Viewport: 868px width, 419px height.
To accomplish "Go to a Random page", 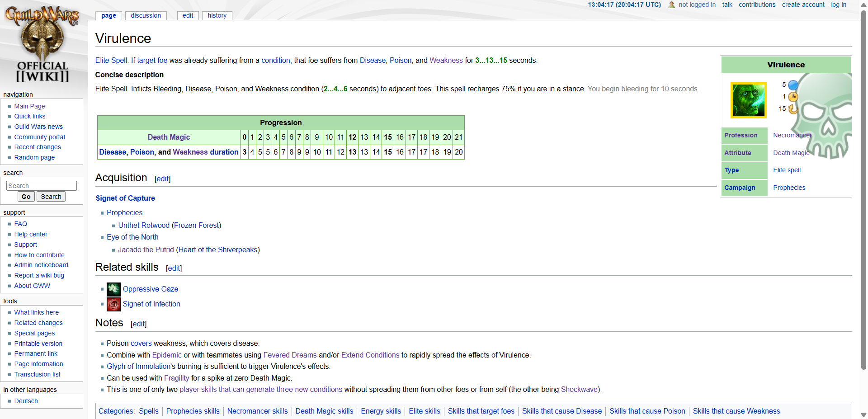I will coord(34,157).
